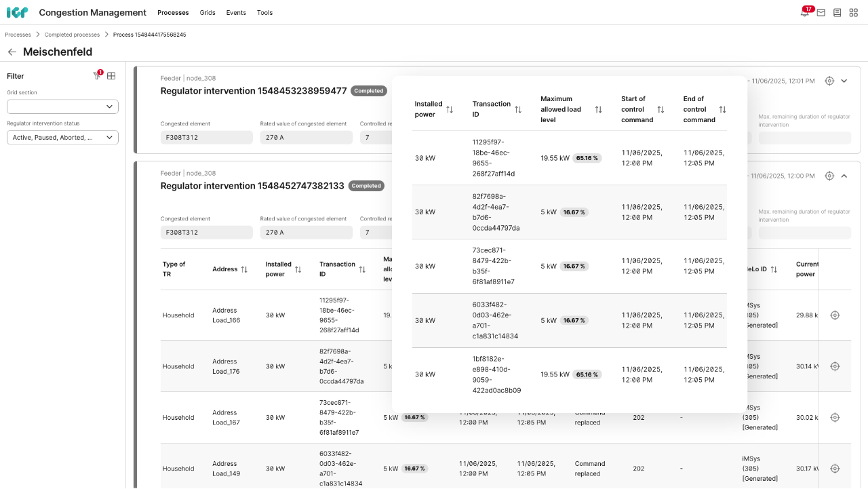Expand intervention 1548453238959477 chevron
The width and height of the screenshot is (868, 489).
click(844, 81)
